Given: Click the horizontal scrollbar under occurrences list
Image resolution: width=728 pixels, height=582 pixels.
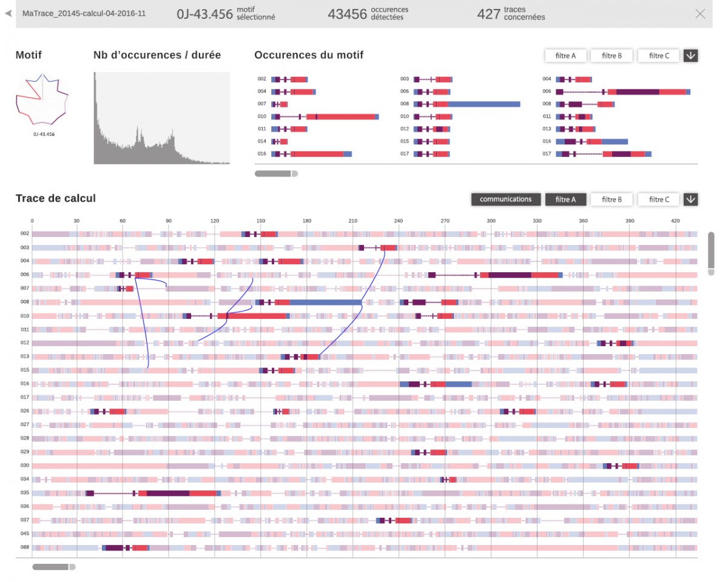Looking at the screenshot, I should [x=275, y=174].
